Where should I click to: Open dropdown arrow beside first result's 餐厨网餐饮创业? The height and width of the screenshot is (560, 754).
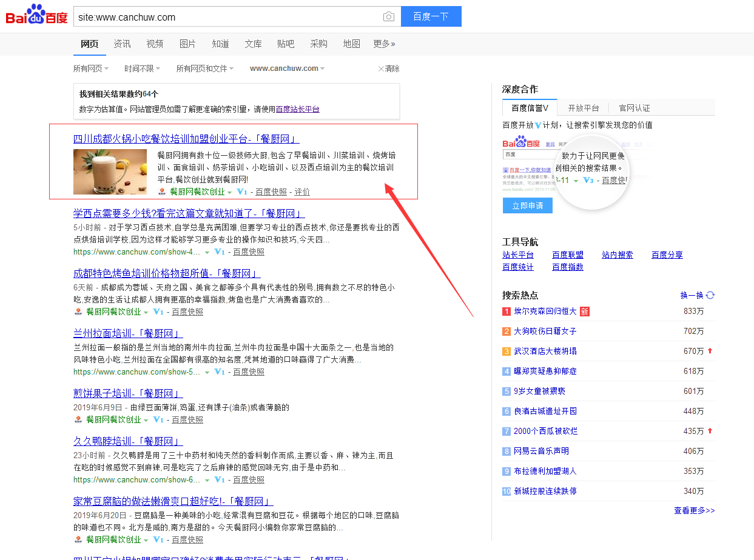230,192
